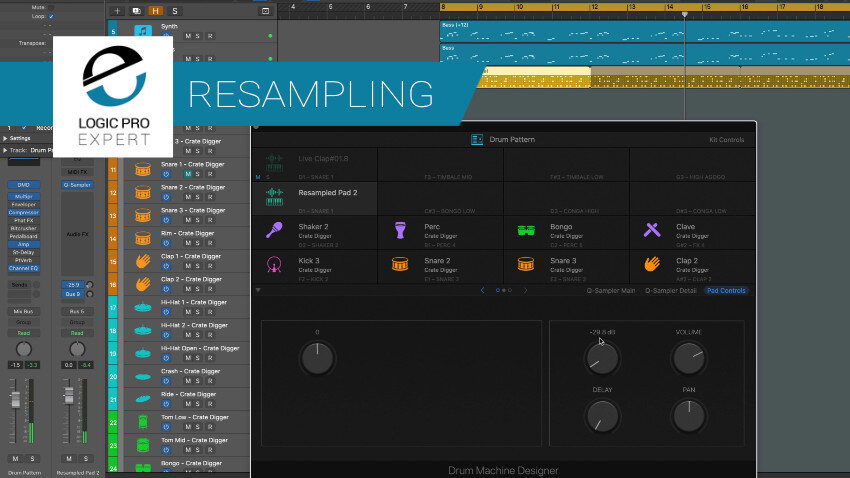This screenshot has height=478, width=850.
Task: Click the Drum Pattern kit icon in header
Action: tap(477, 140)
